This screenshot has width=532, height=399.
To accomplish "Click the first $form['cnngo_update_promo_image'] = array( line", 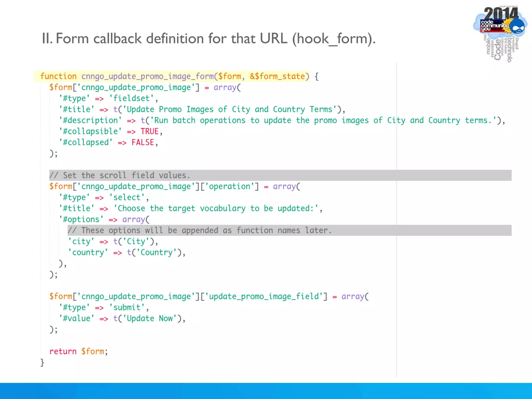I will coord(145,88).
